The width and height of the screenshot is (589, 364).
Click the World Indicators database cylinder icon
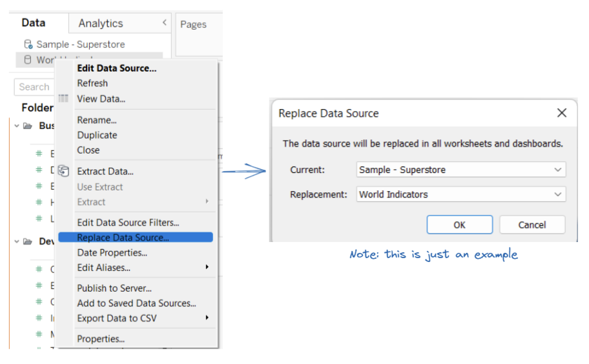(x=27, y=60)
